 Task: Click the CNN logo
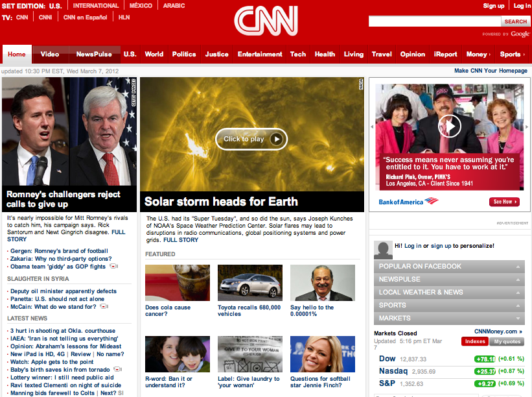(266, 21)
